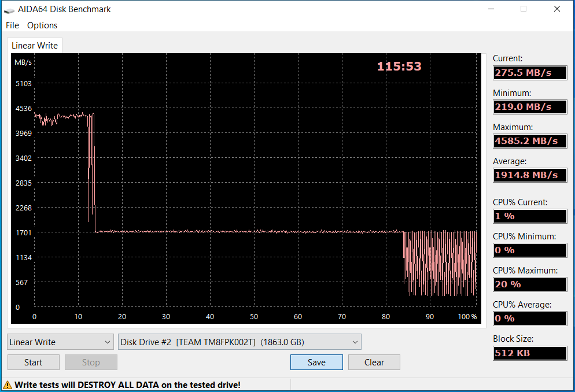Click the AIDA64 Disk Benchmark window title
The width and height of the screenshot is (575, 392).
(64, 9)
